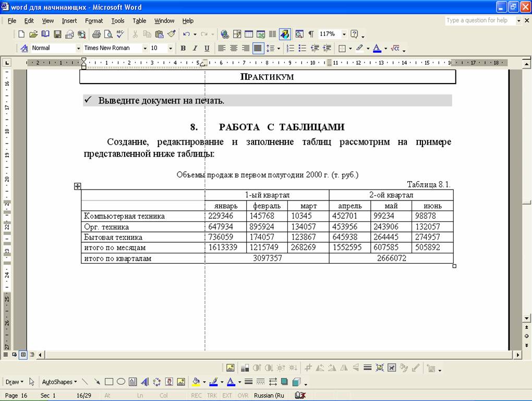Open the borders dropdown arrow

350,48
